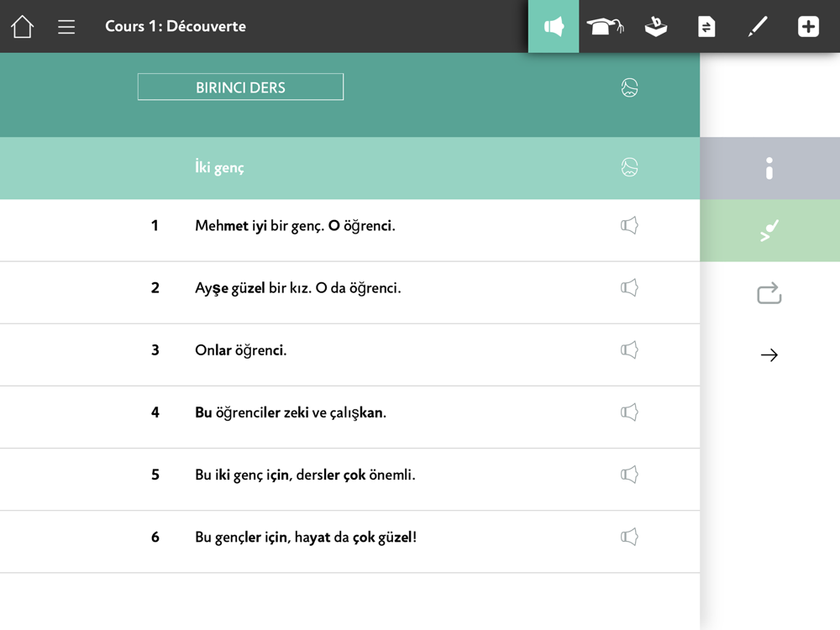The image size is (840, 630).
Task: Click line number 4
Action: pos(155,412)
